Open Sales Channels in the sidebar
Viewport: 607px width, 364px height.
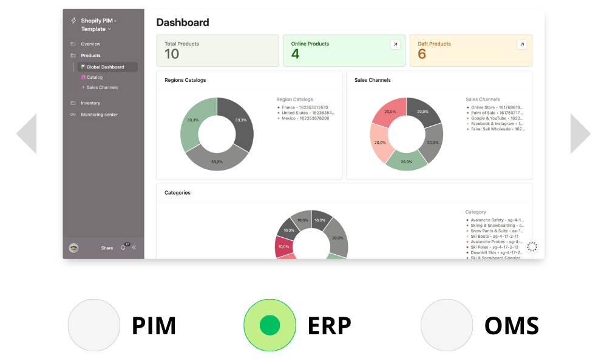102,87
